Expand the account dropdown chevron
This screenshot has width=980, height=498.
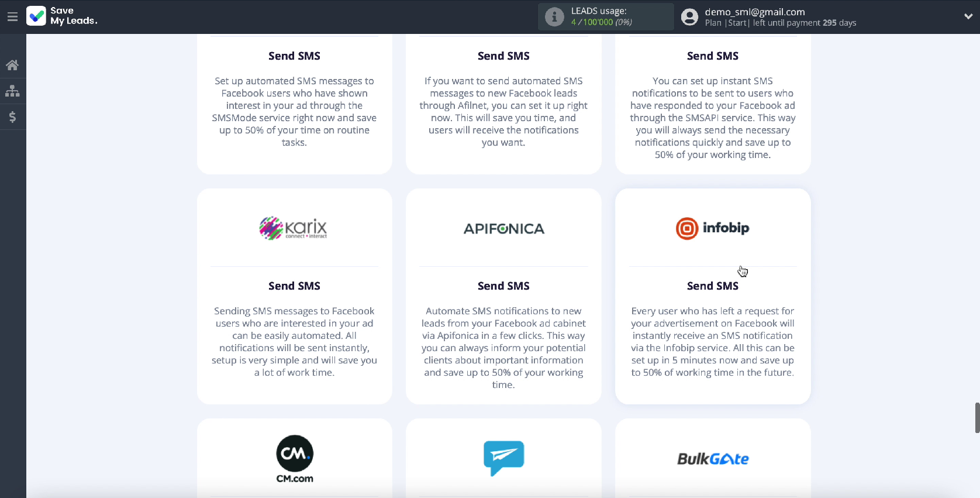[968, 17]
